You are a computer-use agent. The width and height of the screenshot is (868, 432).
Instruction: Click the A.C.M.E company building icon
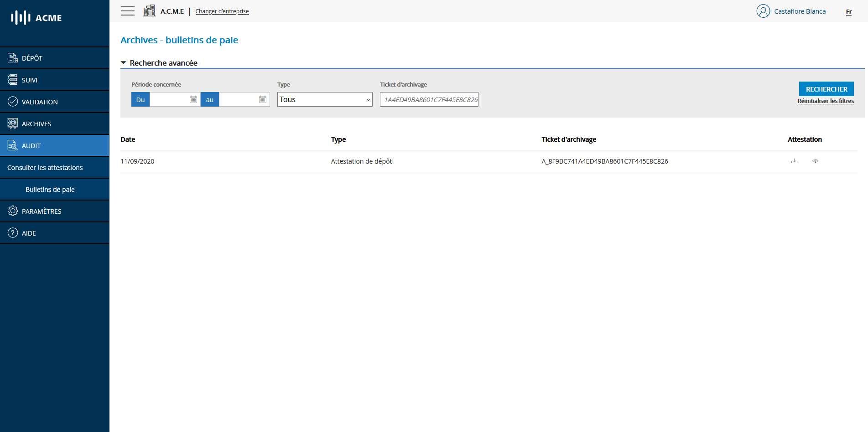pyautogui.click(x=149, y=11)
